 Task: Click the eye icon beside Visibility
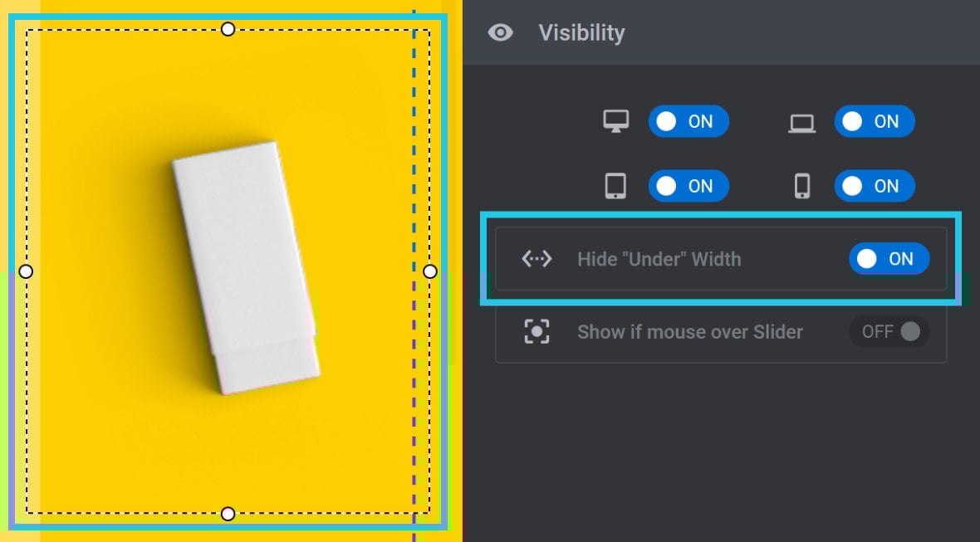point(500,32)
